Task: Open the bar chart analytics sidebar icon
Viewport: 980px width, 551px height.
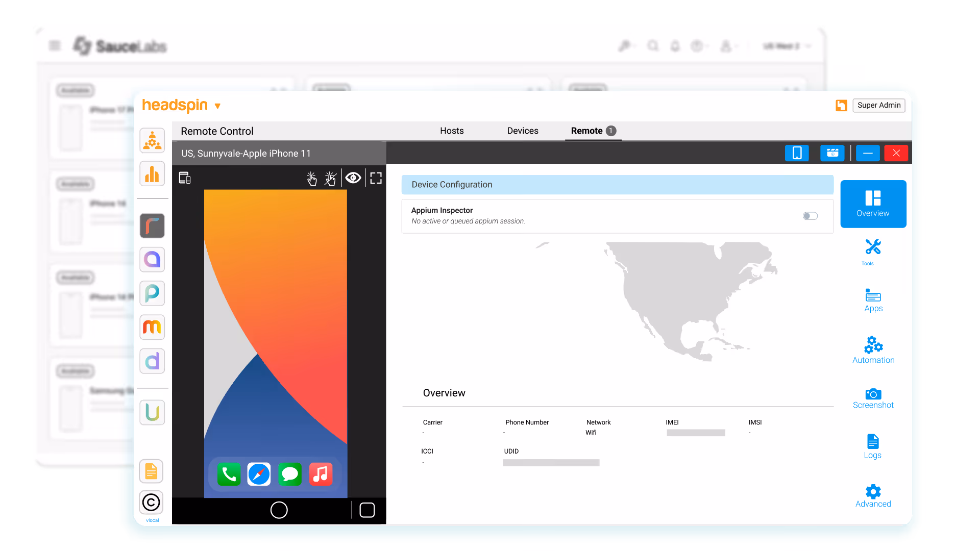Action: 152,174
